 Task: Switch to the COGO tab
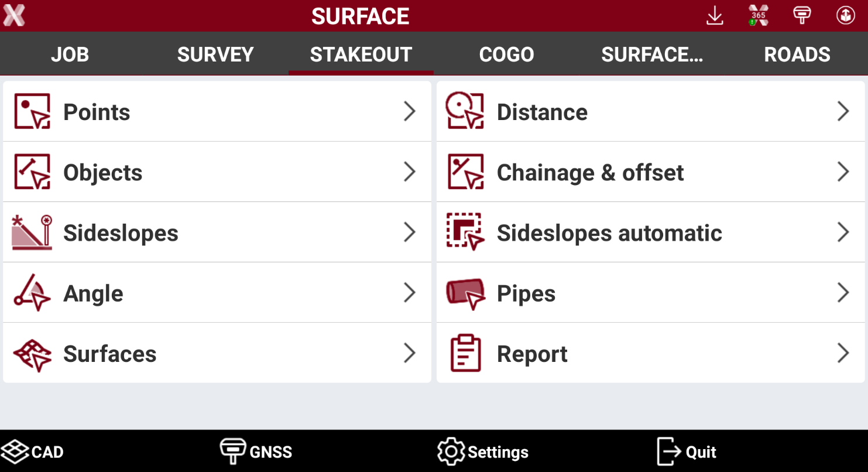(x=506, y=54)
